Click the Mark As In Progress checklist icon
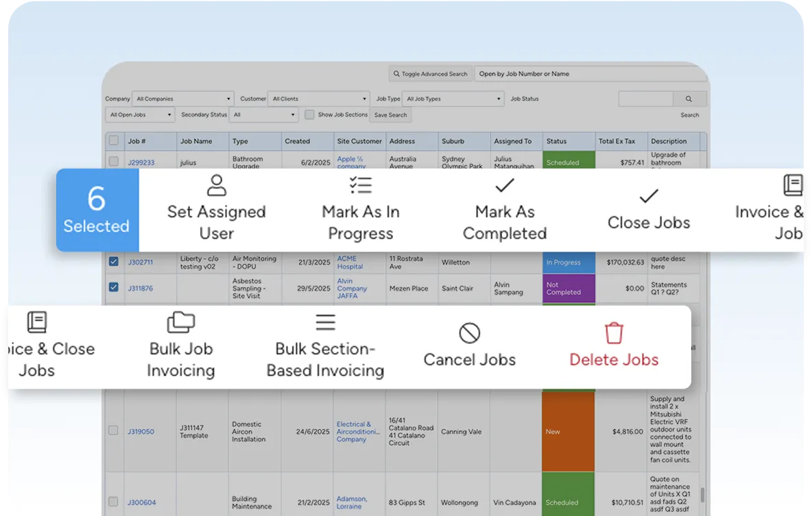 361,185
